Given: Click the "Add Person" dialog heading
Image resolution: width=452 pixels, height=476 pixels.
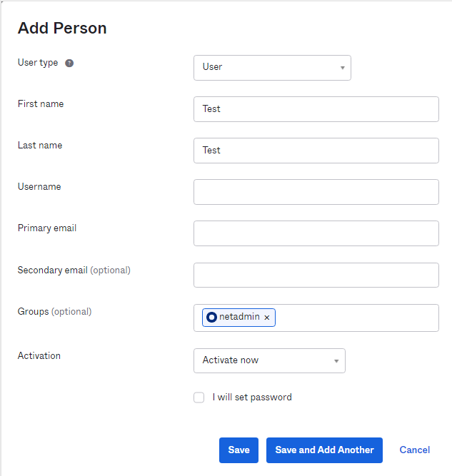Looking at the screenshot, I should point(62,29).
